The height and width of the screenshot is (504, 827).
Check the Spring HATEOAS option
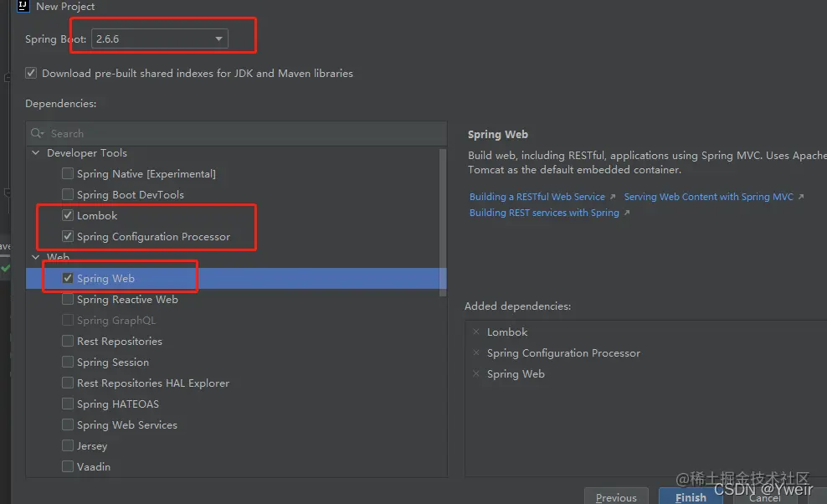coord(68,404)
